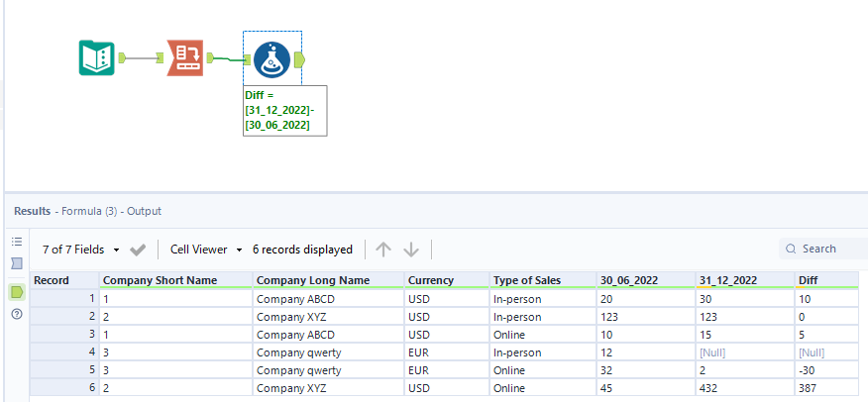Image resolution: width=868 pixels, height=402 pixels.
Task: Select the 45 cell under 30_06_2022
Action: [646, 387]
